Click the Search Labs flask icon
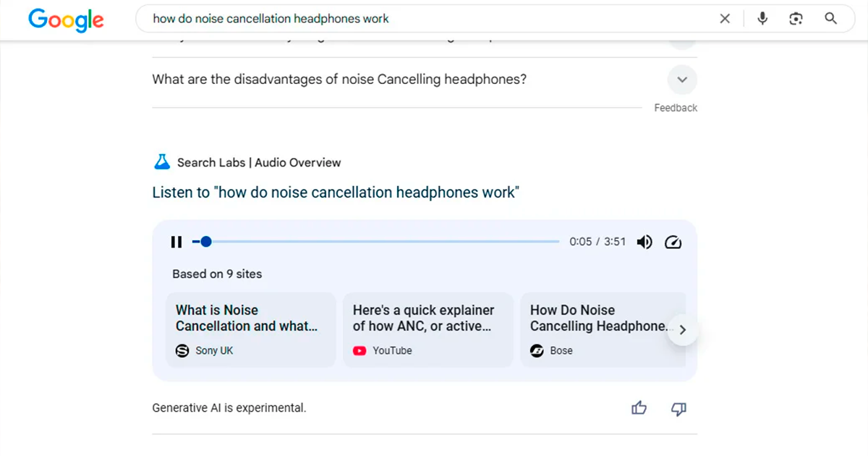 (x=162, y=162)
